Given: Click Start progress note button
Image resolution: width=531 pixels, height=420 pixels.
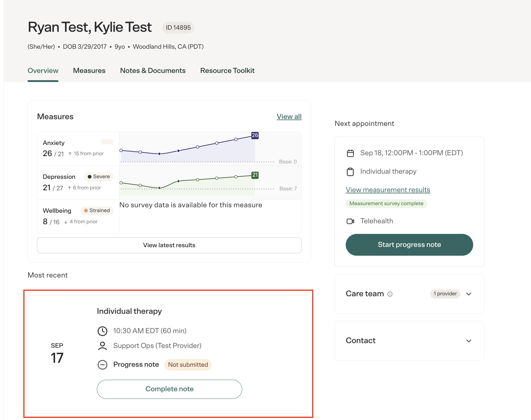Looking at the screenshot, I should point(409,245).
